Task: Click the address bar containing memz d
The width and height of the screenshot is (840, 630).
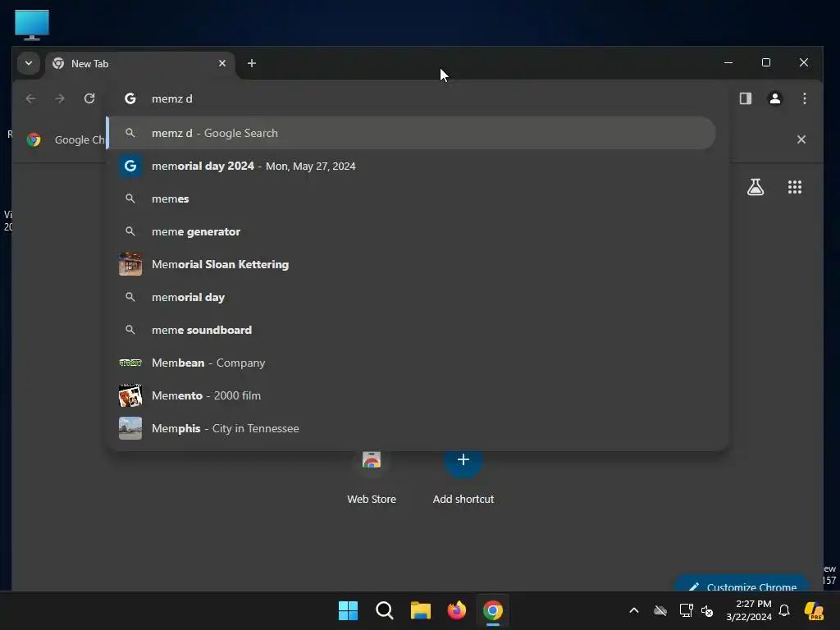Action: tap(418, 98)
